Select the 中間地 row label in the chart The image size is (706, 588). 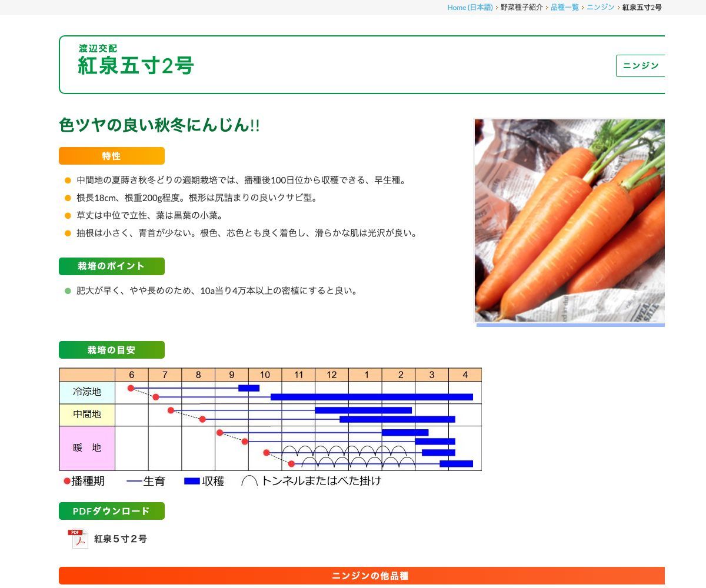(86, 414)
